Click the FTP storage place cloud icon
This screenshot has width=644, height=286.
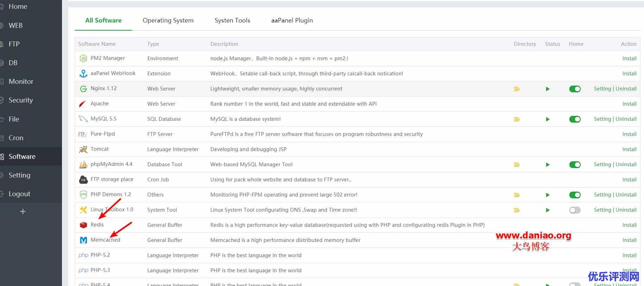pyautogui.click(x=83, y=180)
